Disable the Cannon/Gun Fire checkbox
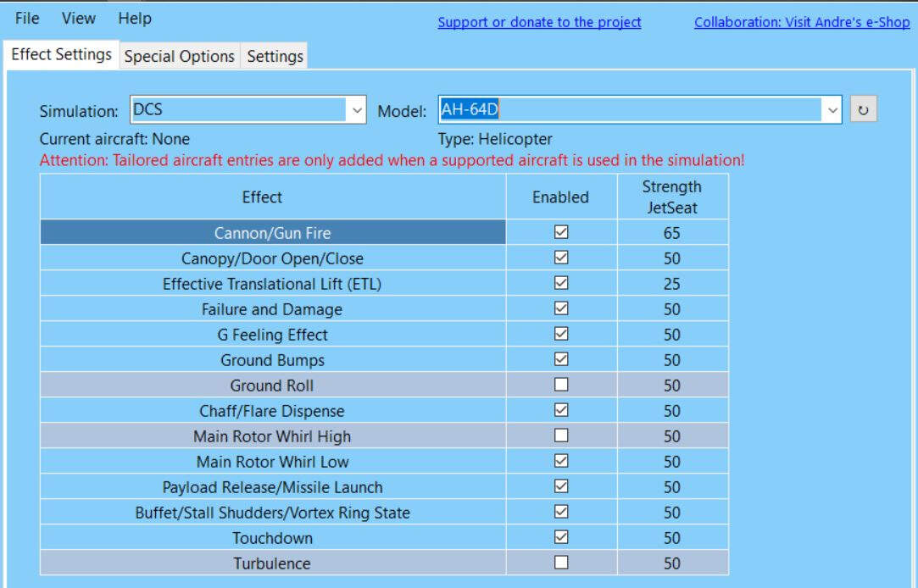The height and width of the screenshot is (588, 918). (x=560, y=232)
